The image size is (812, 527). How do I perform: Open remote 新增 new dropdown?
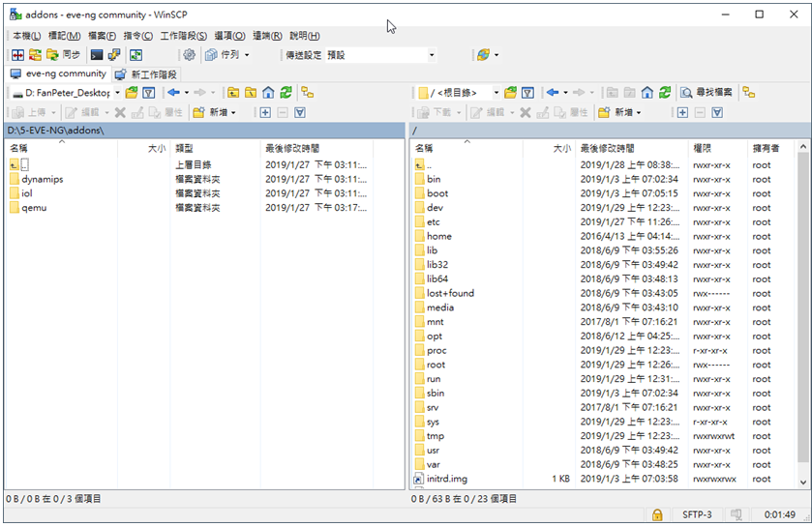point(619,112)
